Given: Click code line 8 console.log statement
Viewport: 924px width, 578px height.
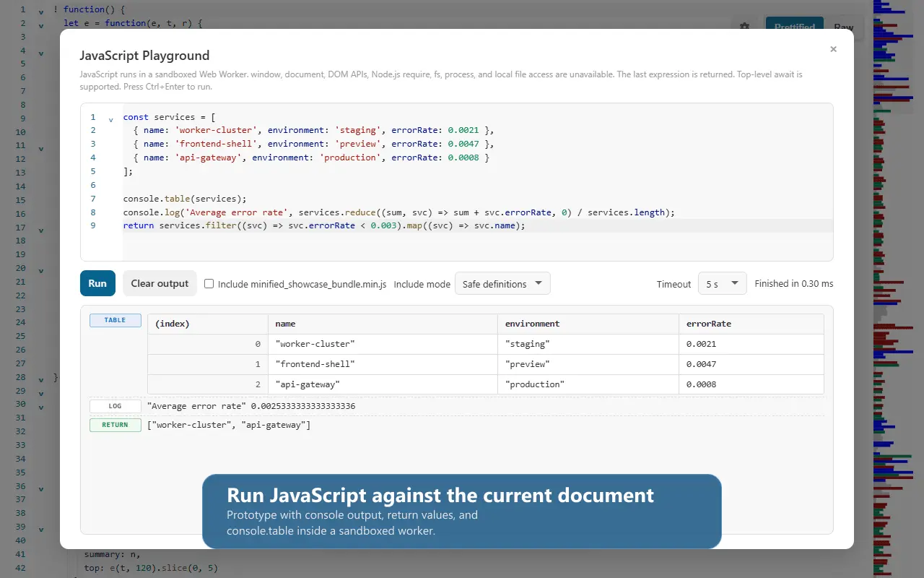Looking at the screenshot, I should click(399, 212).
